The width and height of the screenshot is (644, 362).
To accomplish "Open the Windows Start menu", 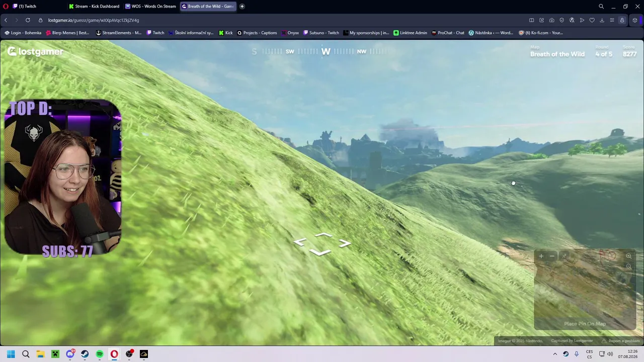I will (11, 354).
